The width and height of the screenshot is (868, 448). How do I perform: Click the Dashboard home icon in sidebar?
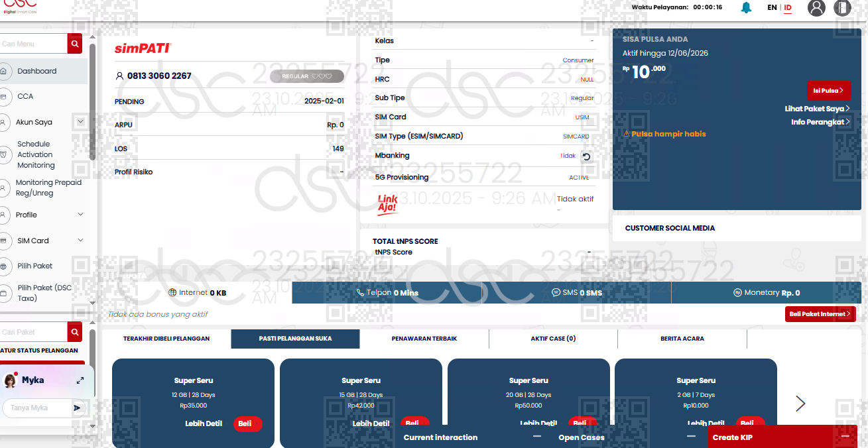(x=3, y=71)
